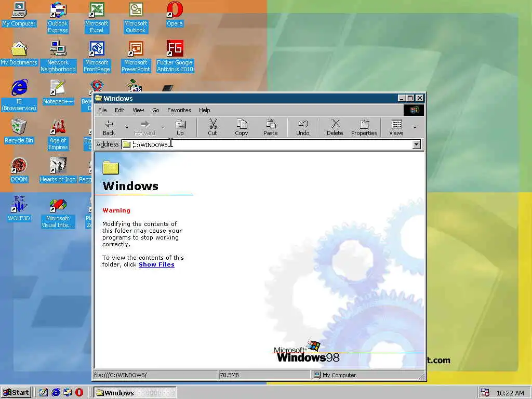Click the first Quick Launch icon beside Start
Screen dimensions: 532x399
click(44, 393)
